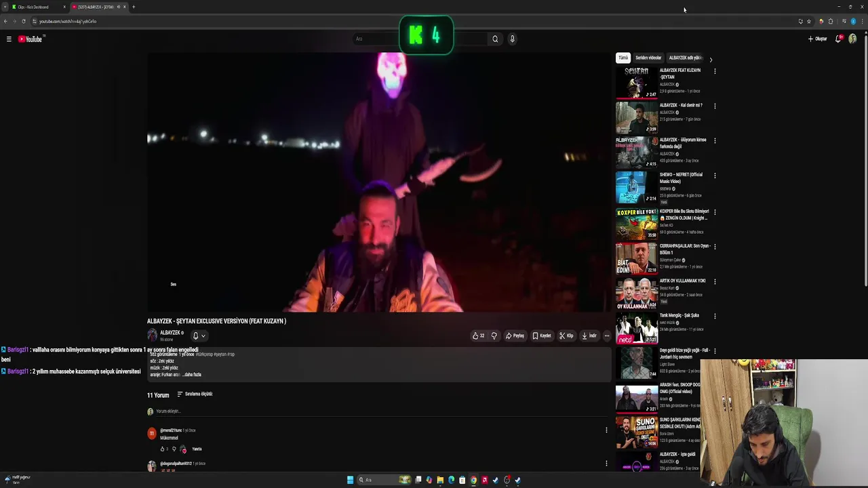Open menu for SHEWO NEFRET video
Screen dimensions: 868x488
point(715,176)
